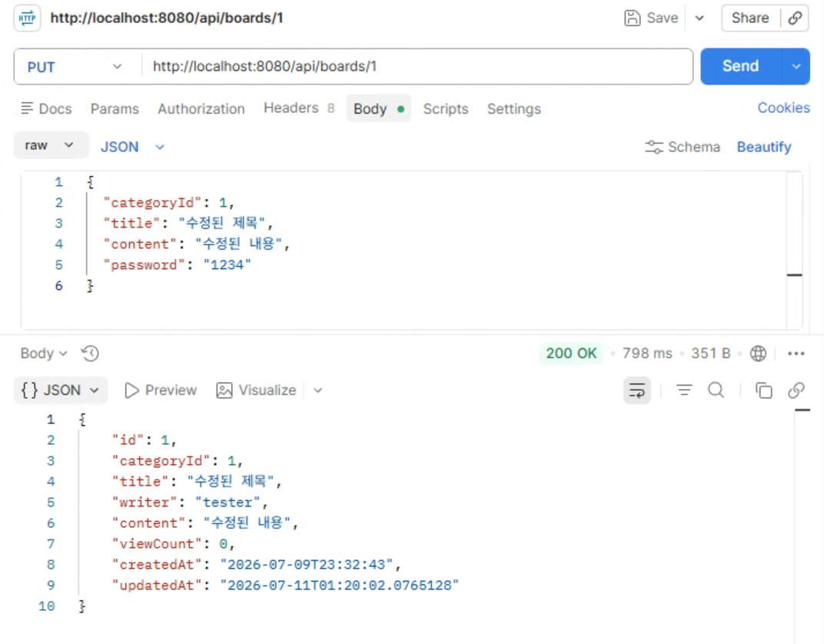
Task: Click the 351 B response size
Action: point(710,353)
